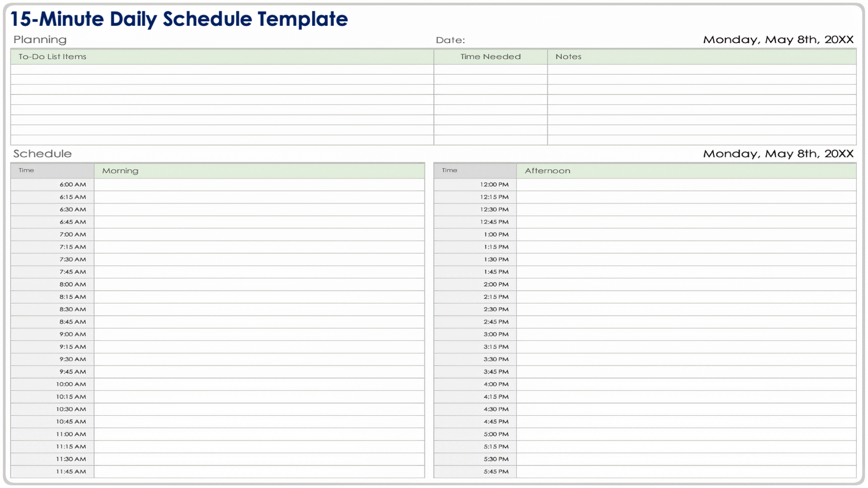868x488 pixels.
Task: Click the Morning column header
Action: [120, 171]
